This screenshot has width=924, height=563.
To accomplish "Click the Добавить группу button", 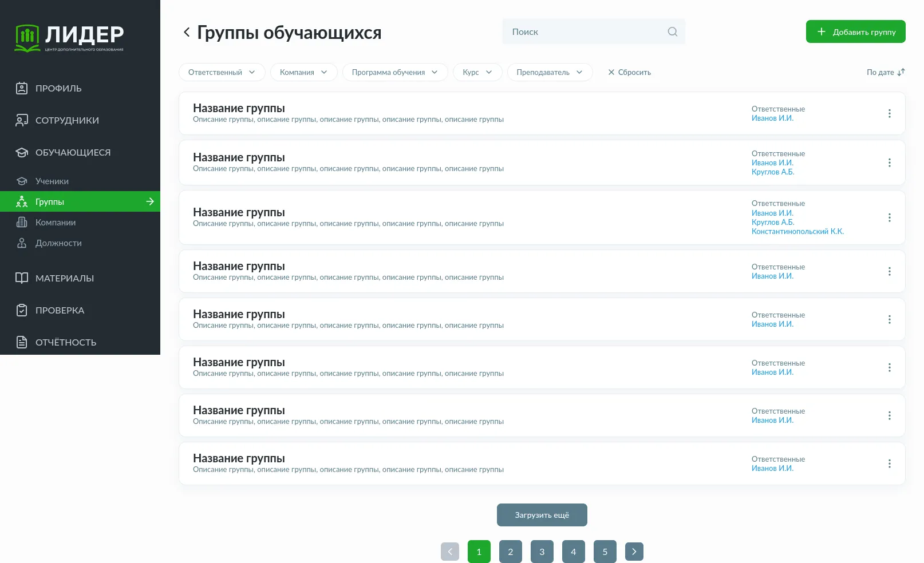I will (x=856, y=31).
